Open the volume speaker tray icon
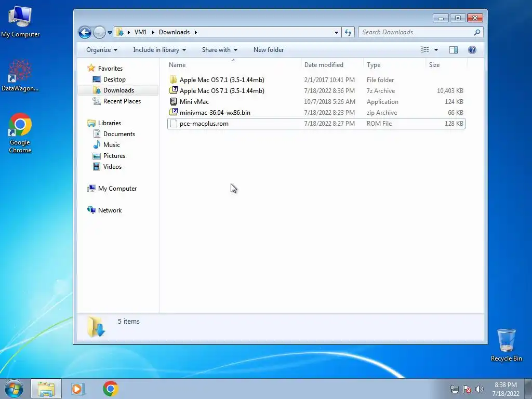The width and height of the screenshot is (532, 399). (479, 389)
